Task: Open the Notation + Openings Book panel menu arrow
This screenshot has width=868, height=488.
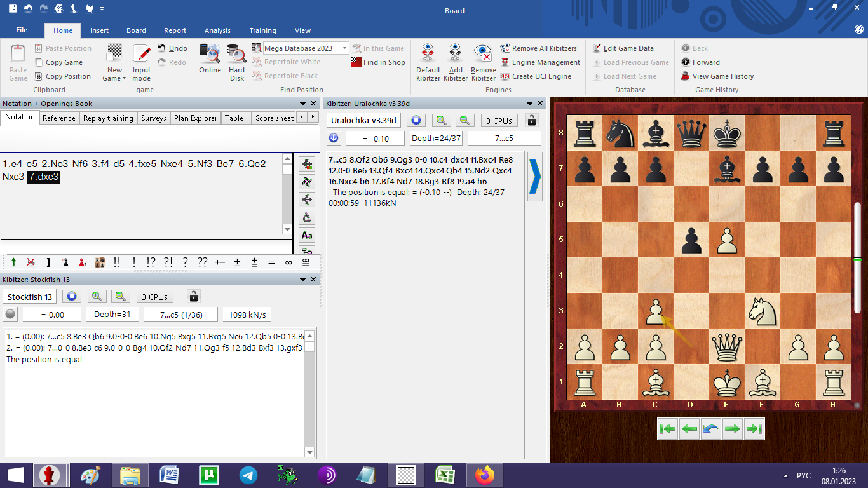Action: (x=303, y=104)
